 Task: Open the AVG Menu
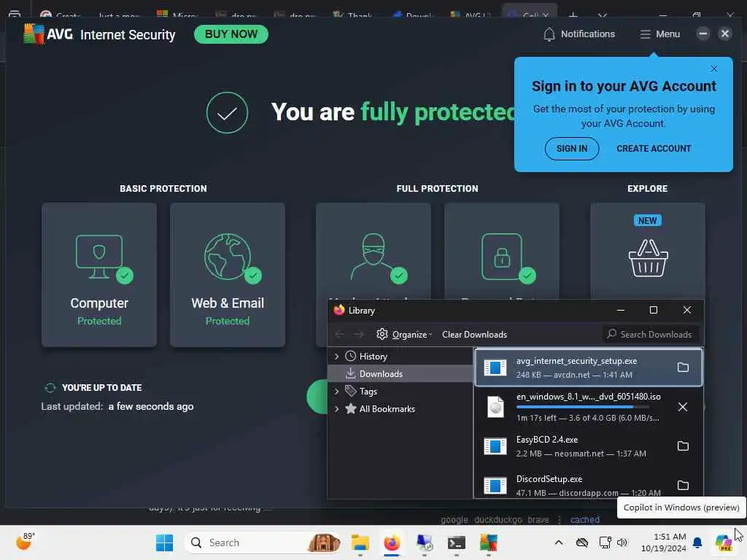click(659, 34)
